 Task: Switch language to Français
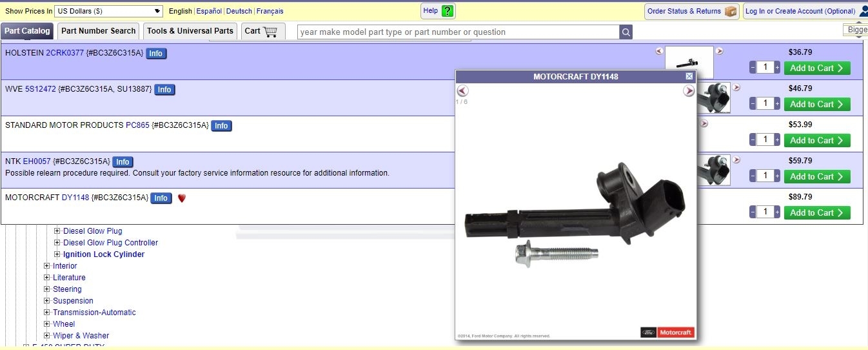(270, 11)
